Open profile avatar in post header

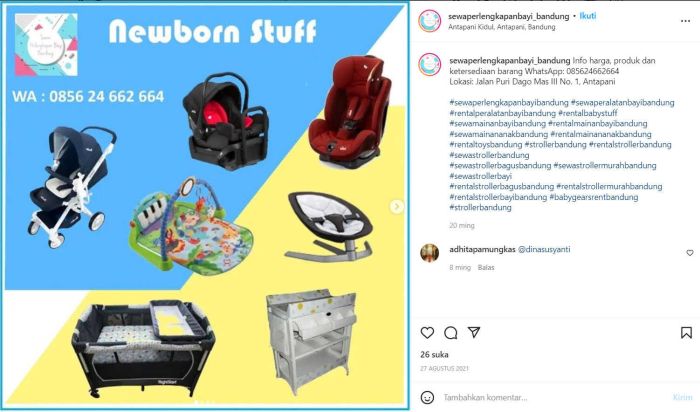tap(429, 21)
